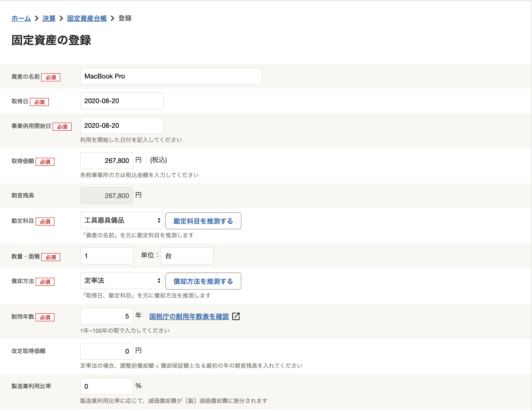Click the 改定取得価額 amount field

[x=107, y=351]
